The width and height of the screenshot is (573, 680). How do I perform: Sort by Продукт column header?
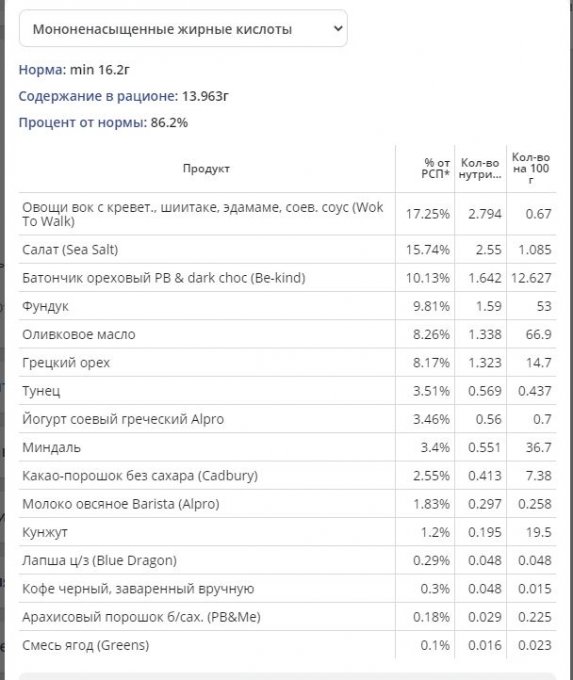point(206,168)
